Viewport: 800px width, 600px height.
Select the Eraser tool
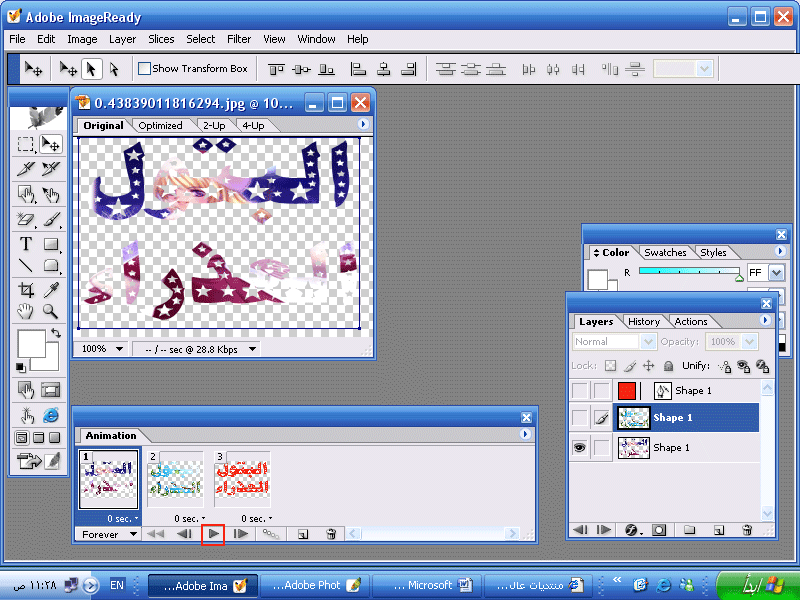pyautogui.click(x=26, y=220)
